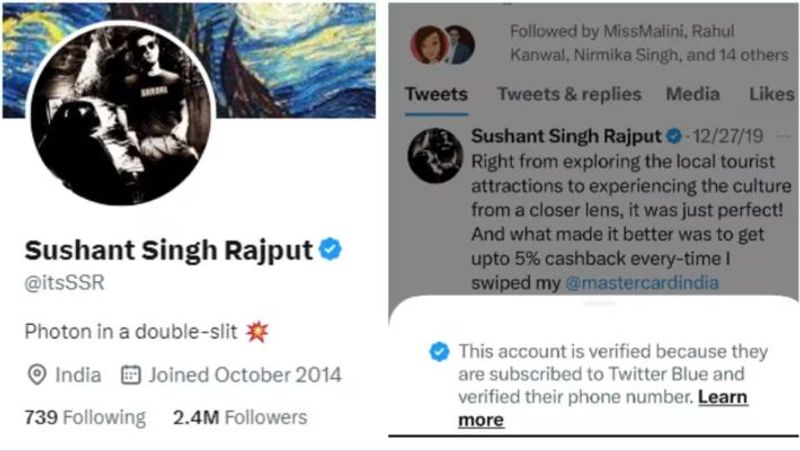The width and height of the screenshot is (800, 451).
Task: Click the calendar icon beside Joined October 2014
Action: 130,375
